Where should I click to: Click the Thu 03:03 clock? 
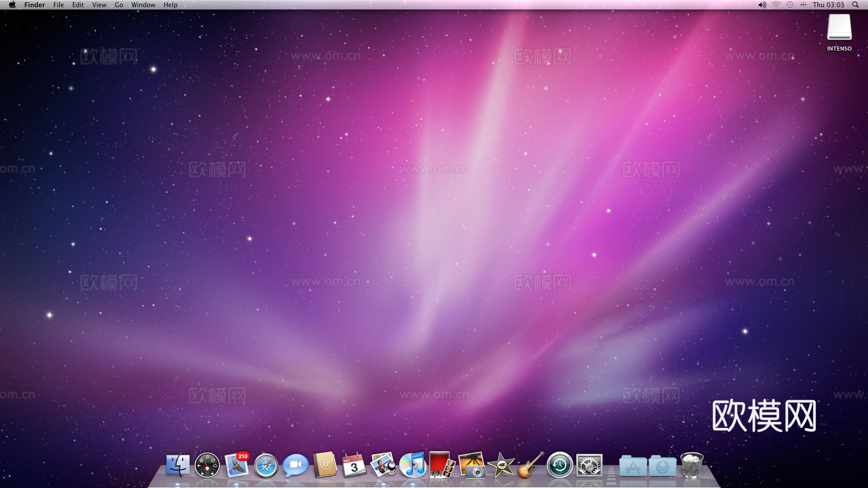(828, 5)
